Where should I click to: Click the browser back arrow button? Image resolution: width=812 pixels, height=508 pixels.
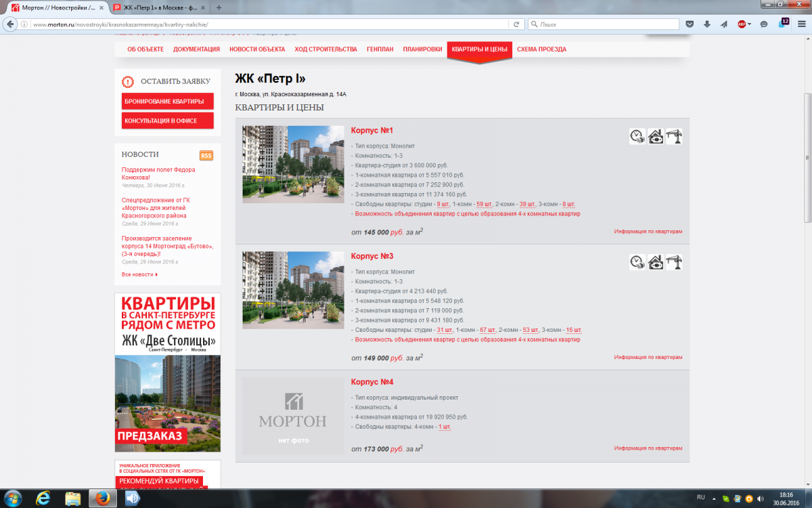(x=10, y=24)
